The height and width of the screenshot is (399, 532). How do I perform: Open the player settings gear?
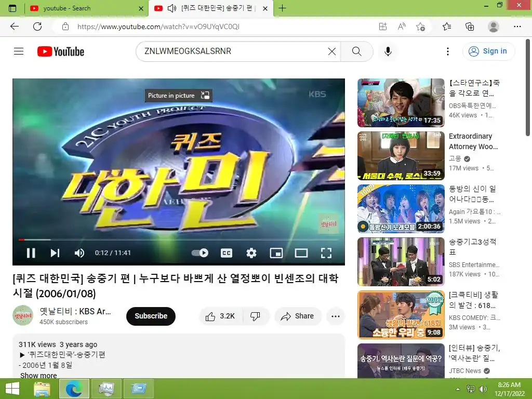[x=251, y=253]
